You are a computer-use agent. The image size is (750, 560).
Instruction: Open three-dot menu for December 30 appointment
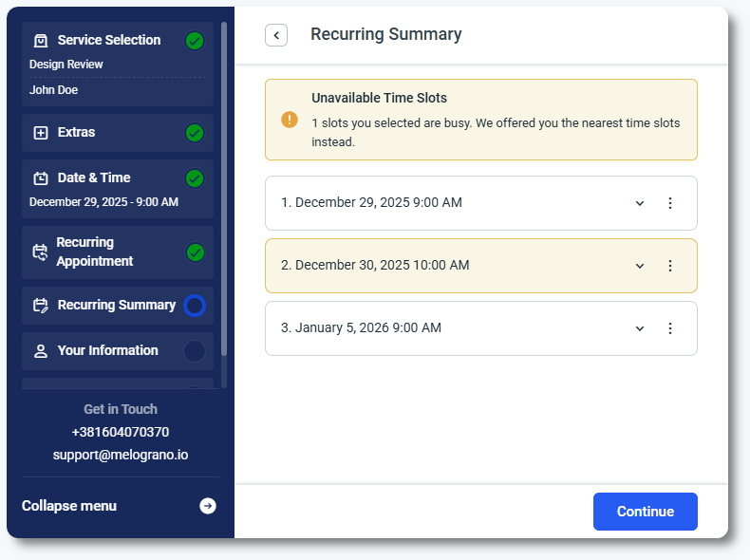coord(669,266)
